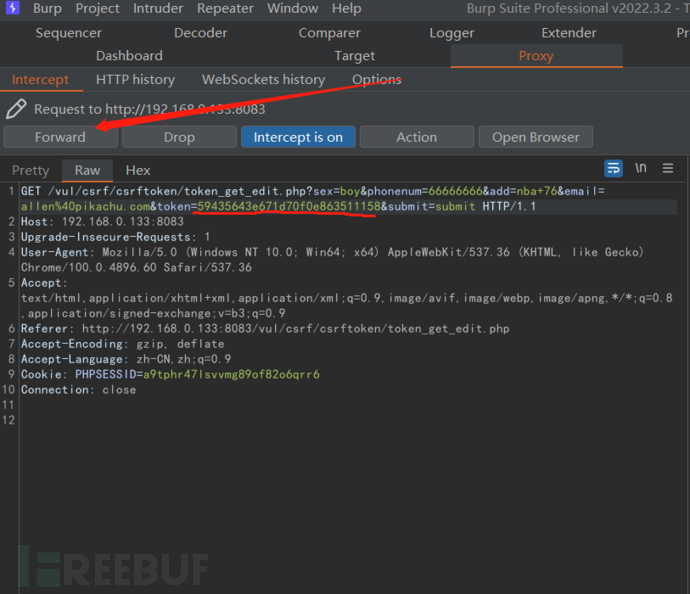The width and height of the screenshot is (690, 594).
Task: Click the Forward button
Action: click(60, 137)
